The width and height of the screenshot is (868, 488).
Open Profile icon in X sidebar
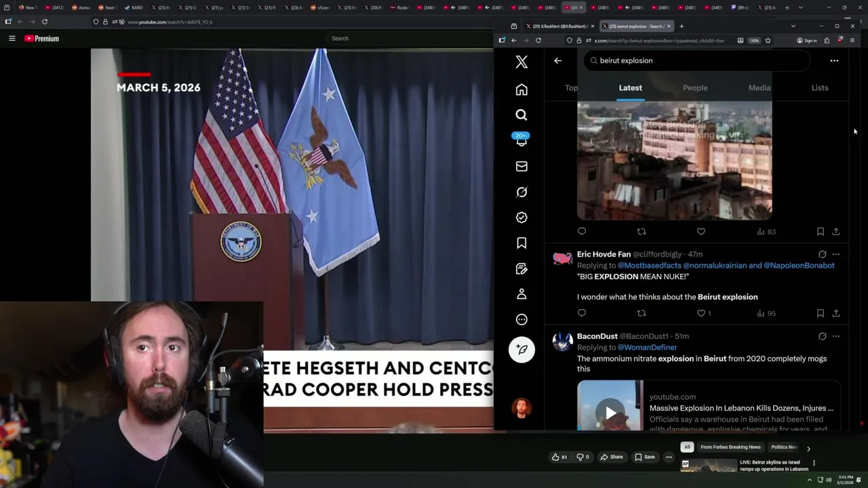pos(521,294)
